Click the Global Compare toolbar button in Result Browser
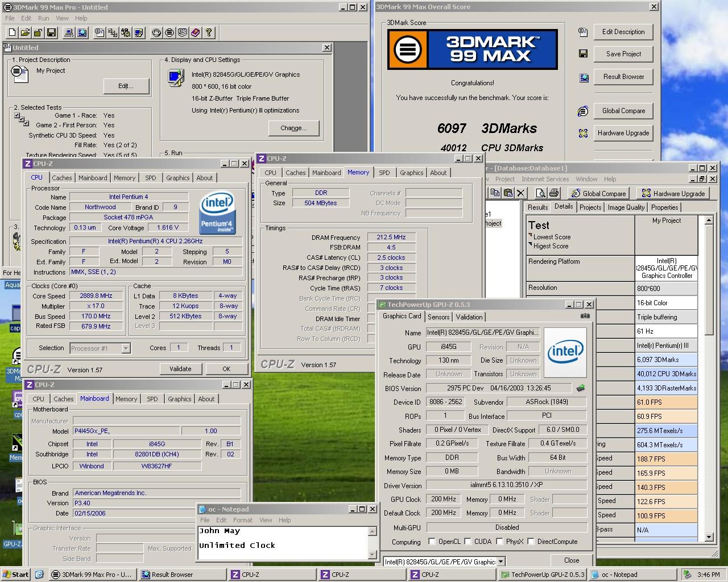 [598, 193]
